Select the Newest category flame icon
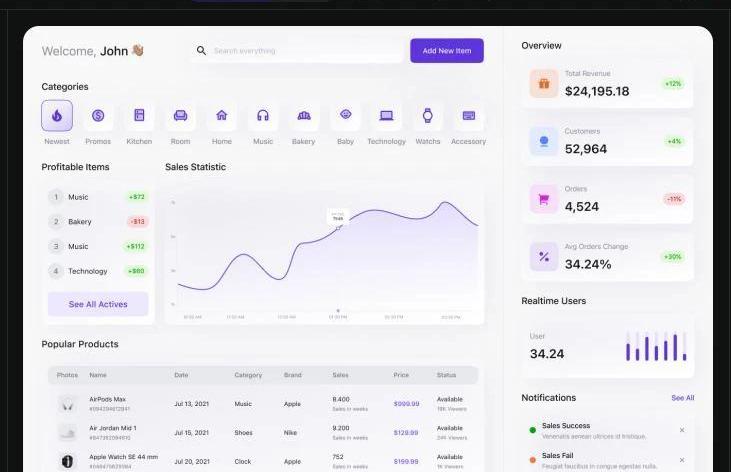This screenshot has width=731, height=472. (57, 116)
